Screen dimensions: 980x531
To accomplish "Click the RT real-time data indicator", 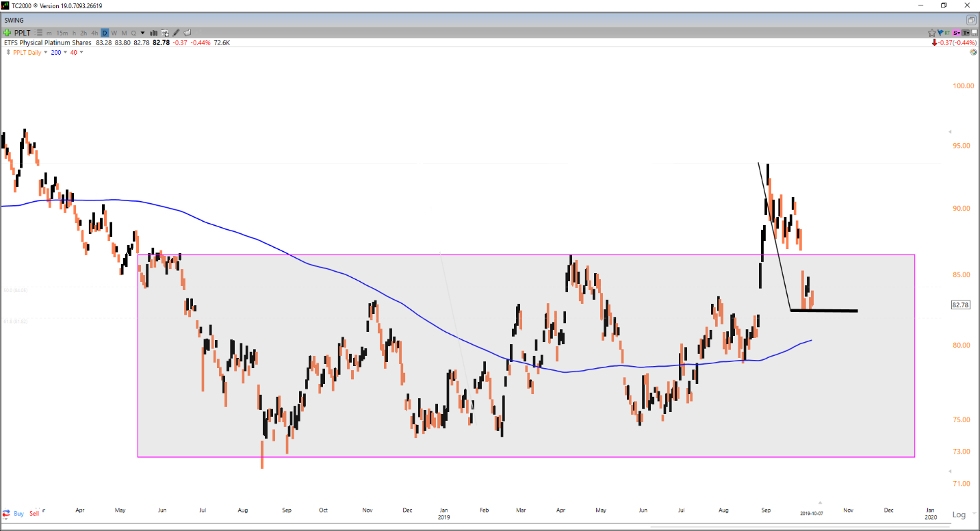I will coord(947,33).
